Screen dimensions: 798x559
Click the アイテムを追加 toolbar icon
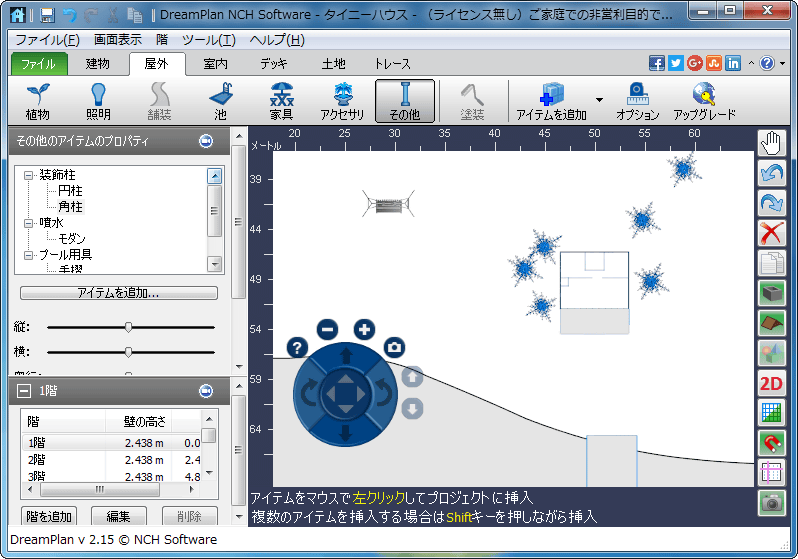click(x=551, y=101)
